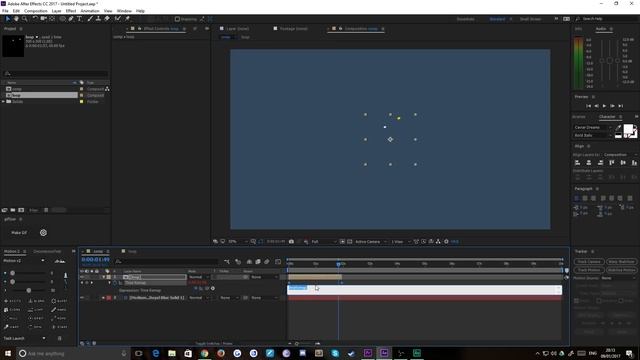Open the font family dropdown
640x360 pixels.
[593, 128]
